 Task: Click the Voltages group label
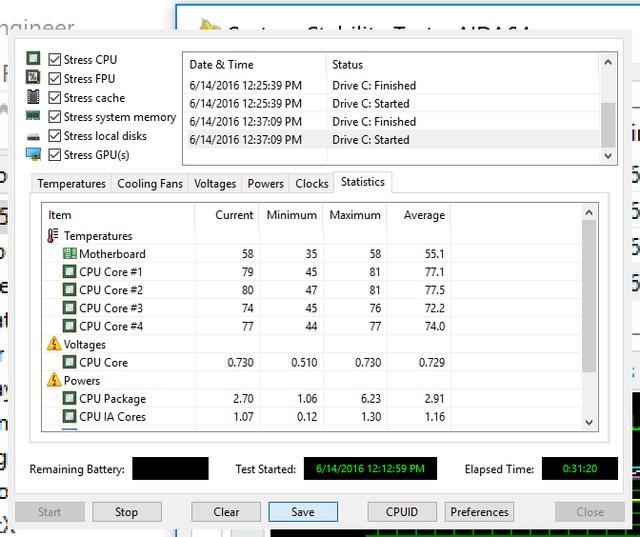tap(84, 344)
